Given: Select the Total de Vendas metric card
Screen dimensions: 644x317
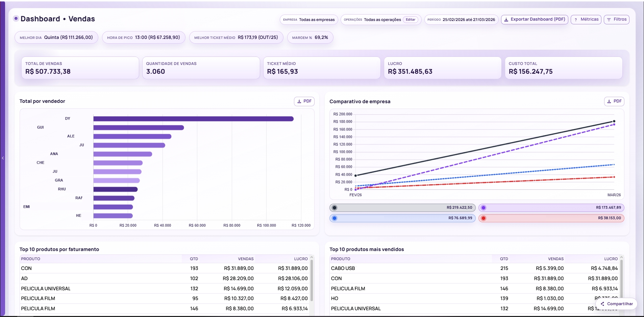Looking at the screenshot, I should [80, 68].
